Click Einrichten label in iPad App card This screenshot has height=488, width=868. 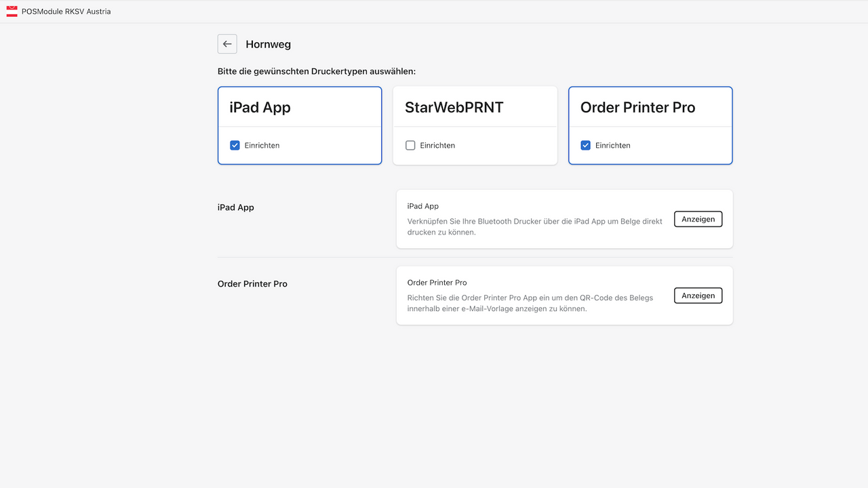(262, 145)
